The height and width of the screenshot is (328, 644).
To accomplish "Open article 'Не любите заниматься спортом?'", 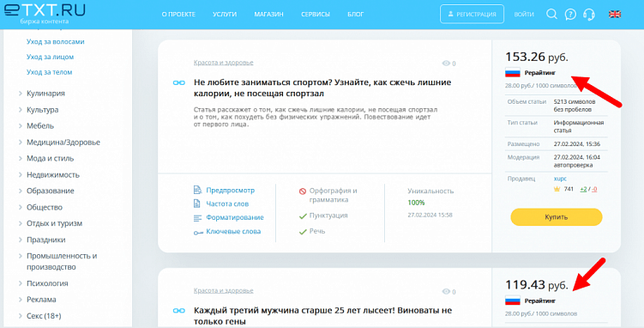I will (322, 88).
